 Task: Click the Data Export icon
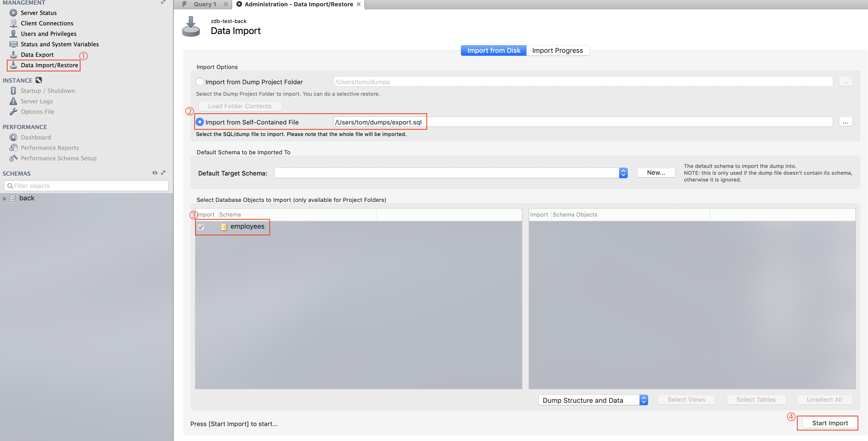click(x=13, y=55)
